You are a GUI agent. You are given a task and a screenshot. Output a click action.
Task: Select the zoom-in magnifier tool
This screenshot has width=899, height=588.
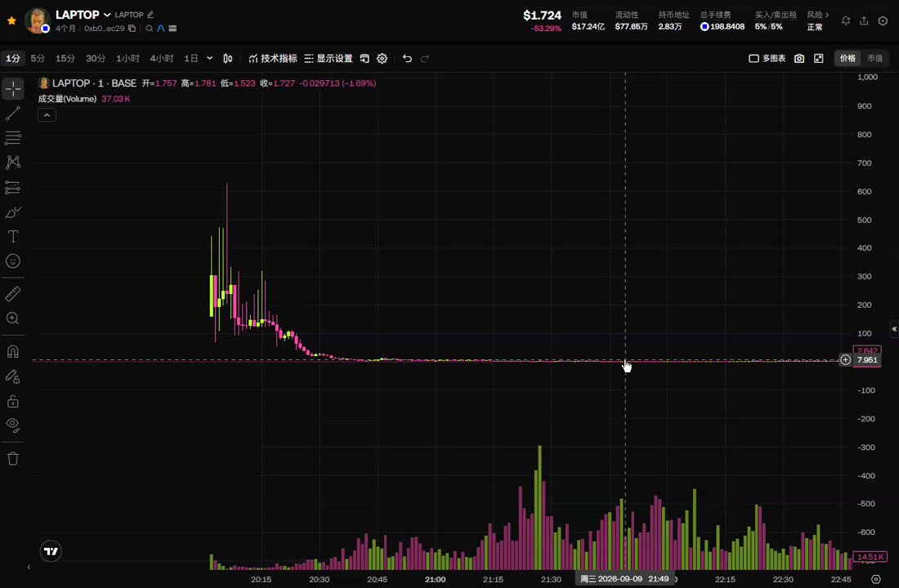[12, 318]
